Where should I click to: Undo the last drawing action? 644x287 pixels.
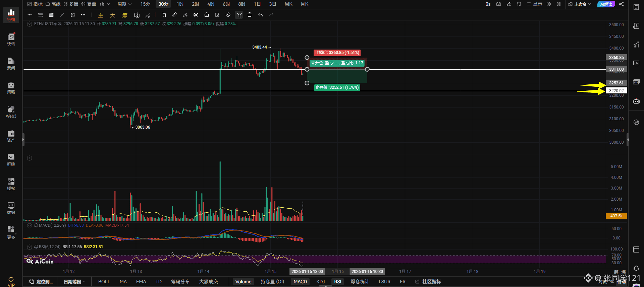(260, 15)
